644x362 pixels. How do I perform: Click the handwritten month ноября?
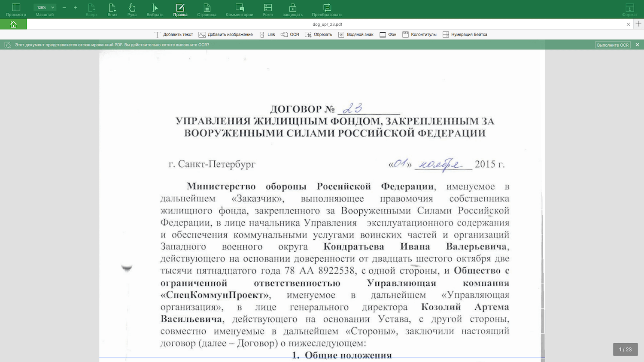pos(440,164)
